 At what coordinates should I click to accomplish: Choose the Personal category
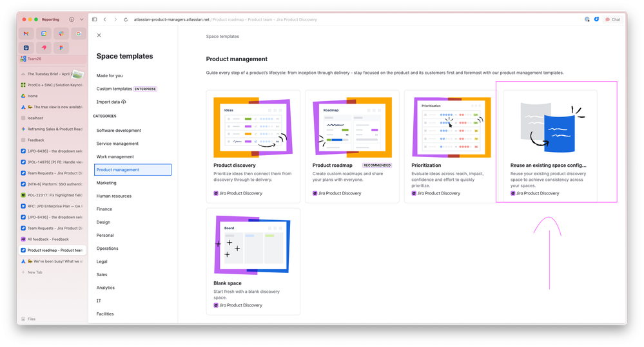pos(105,236)
